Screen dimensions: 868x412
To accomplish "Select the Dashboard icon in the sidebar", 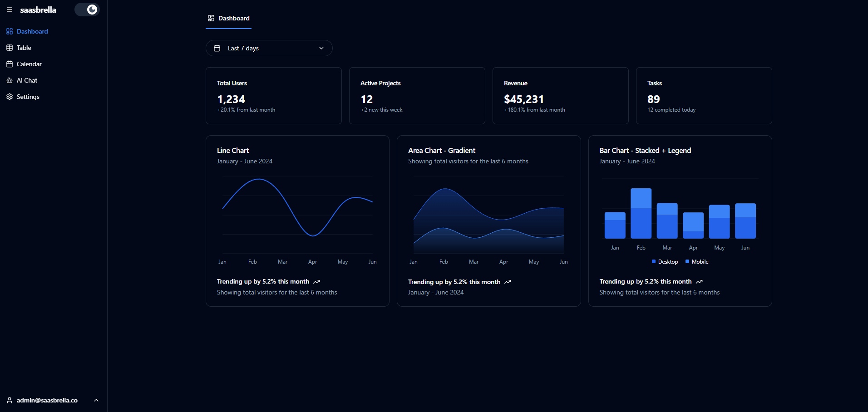I will 9,31.
